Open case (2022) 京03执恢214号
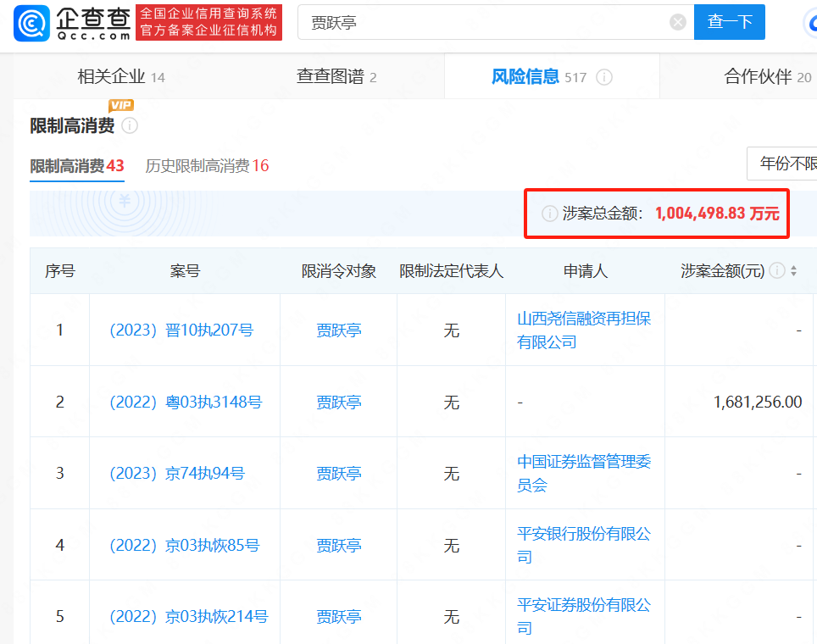817x644 pixels. pyautogui.click(x=189, y=616)
